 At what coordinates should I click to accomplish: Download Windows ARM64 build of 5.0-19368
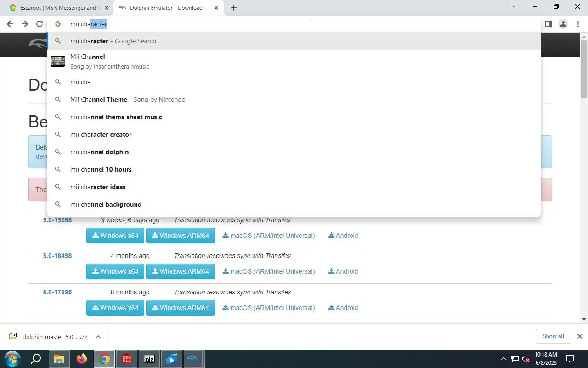tap(181, 236)
